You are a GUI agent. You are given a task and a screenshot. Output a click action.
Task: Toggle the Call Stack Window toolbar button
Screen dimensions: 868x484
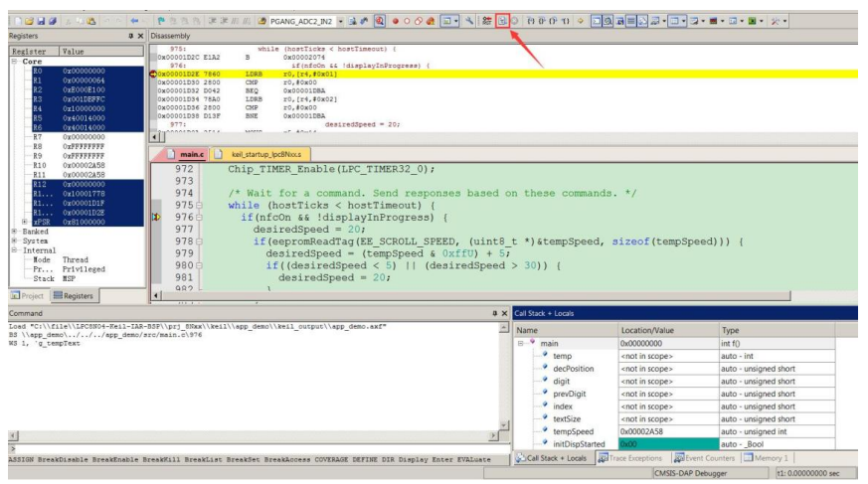[642, 21]
